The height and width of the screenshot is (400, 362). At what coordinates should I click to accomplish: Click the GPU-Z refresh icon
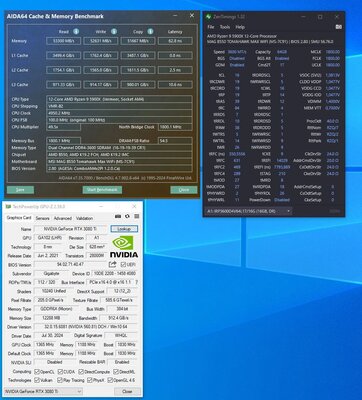127,216
